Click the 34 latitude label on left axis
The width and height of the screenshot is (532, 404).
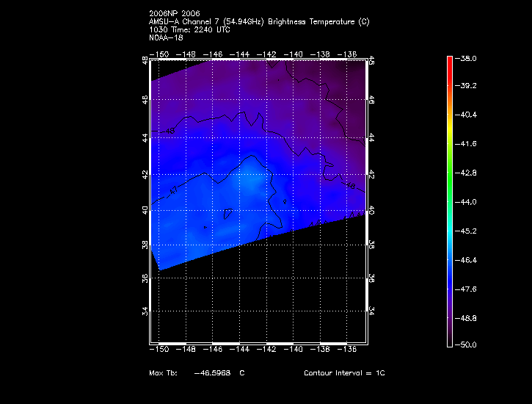[145, 311]
